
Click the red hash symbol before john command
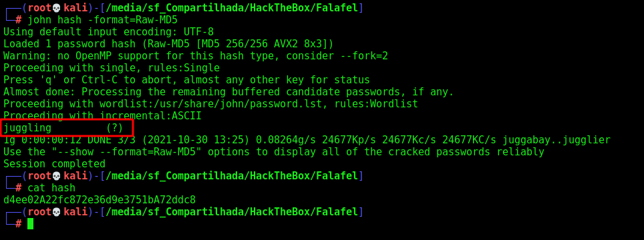pos(19,20)
